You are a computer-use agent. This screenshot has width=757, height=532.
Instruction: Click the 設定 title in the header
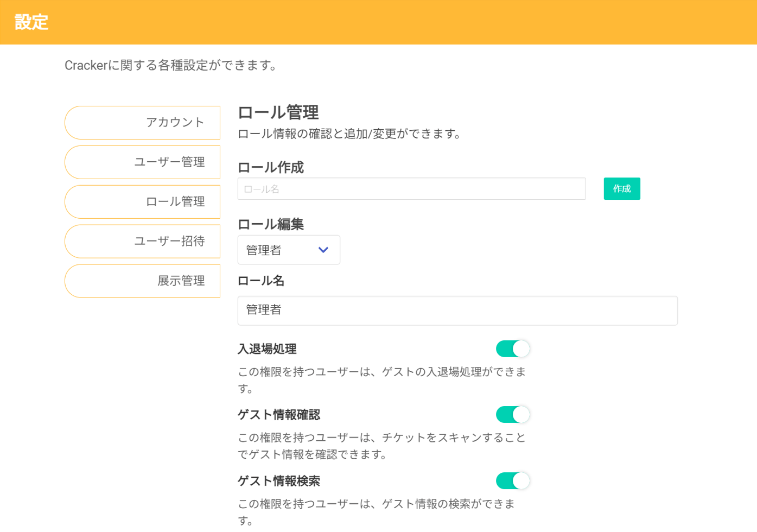tap(31, 22)
